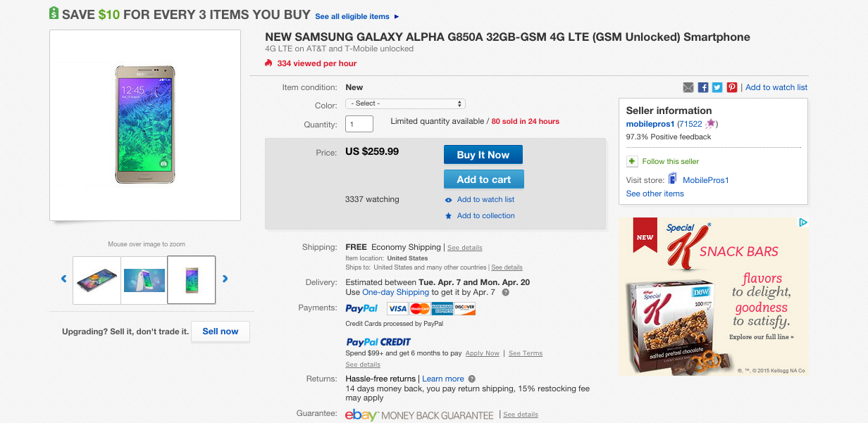The height and width of the screenshot is (423, 868).
Task: Click the delivery help question mark icon
Action: (505, 292)
